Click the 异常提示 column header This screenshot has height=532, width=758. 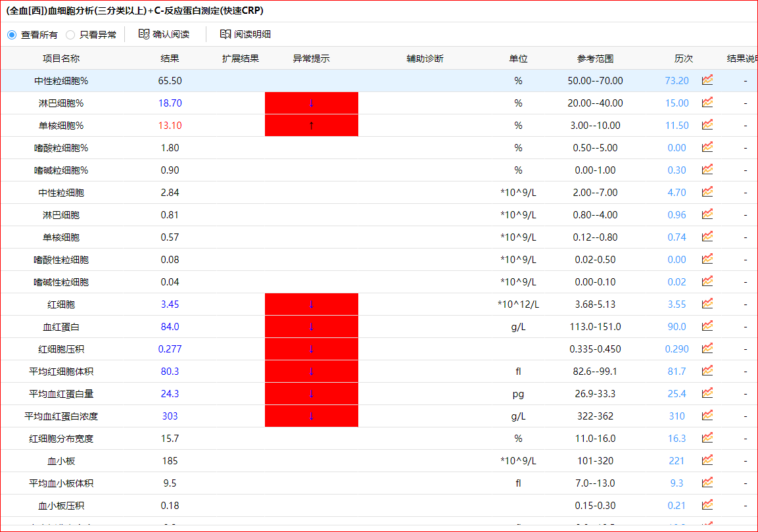coord(311,59)
